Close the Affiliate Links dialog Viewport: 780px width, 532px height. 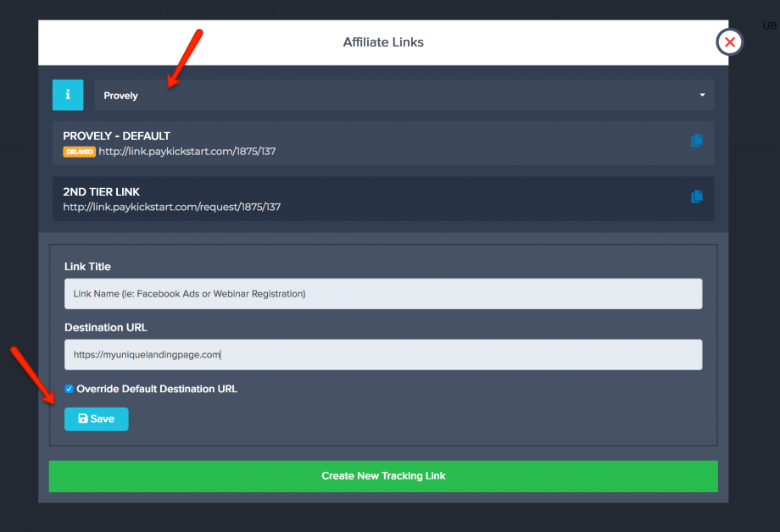729,42
